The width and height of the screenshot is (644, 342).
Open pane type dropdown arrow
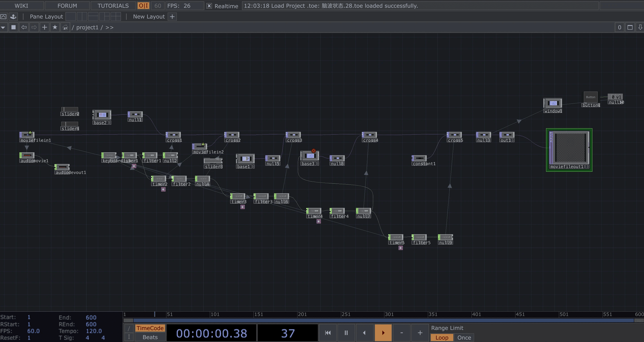(x=3, y=27)
